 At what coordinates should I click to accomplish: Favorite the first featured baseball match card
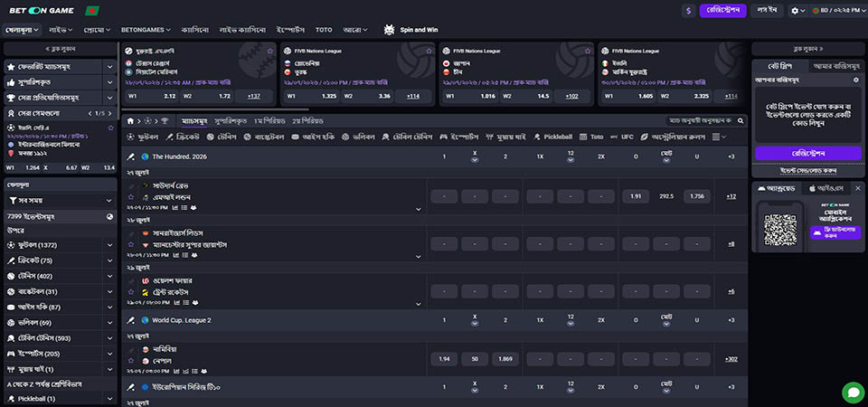270,51
